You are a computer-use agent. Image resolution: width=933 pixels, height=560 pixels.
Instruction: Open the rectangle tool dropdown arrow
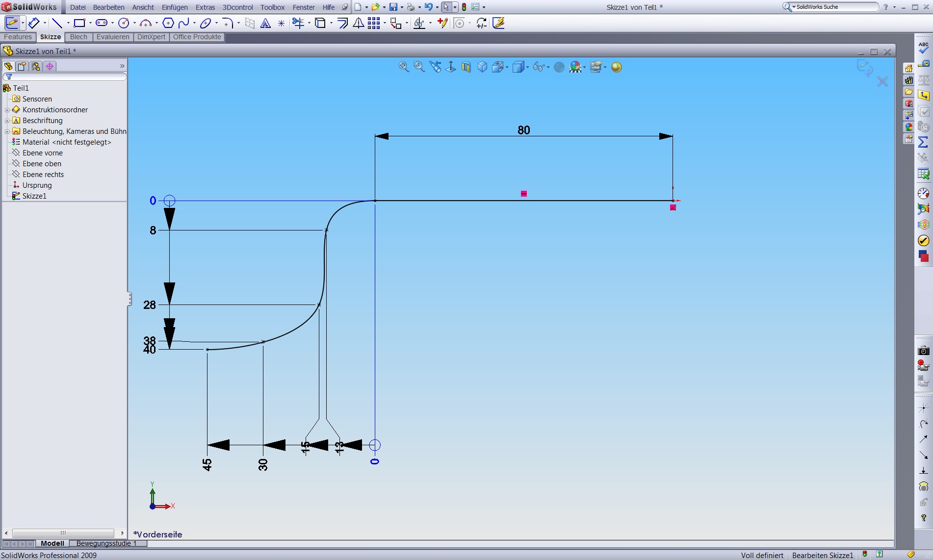[90, 23]
